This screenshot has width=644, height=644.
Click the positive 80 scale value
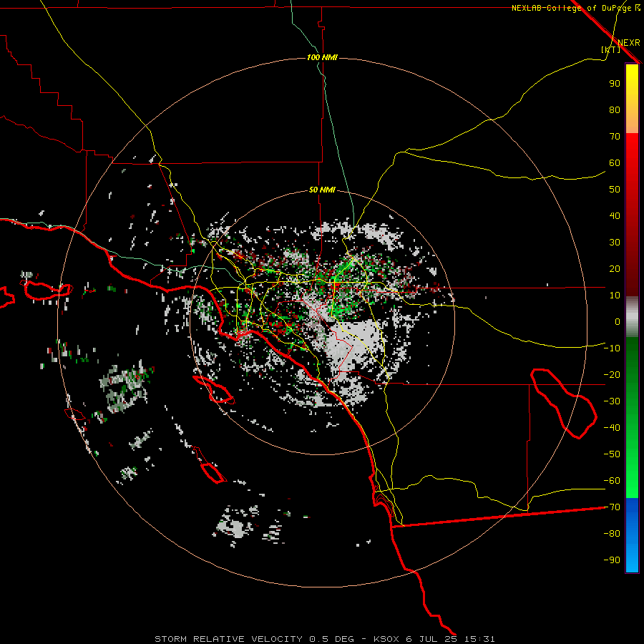(615, 110)
